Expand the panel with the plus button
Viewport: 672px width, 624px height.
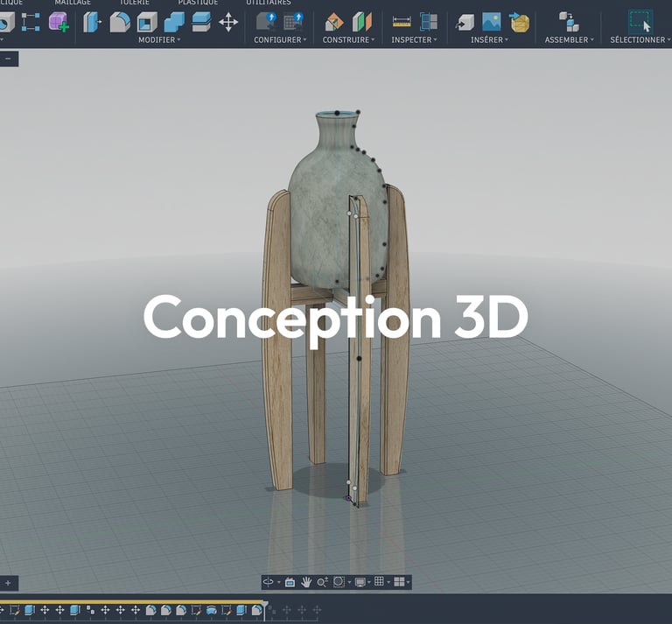point(8,583)
